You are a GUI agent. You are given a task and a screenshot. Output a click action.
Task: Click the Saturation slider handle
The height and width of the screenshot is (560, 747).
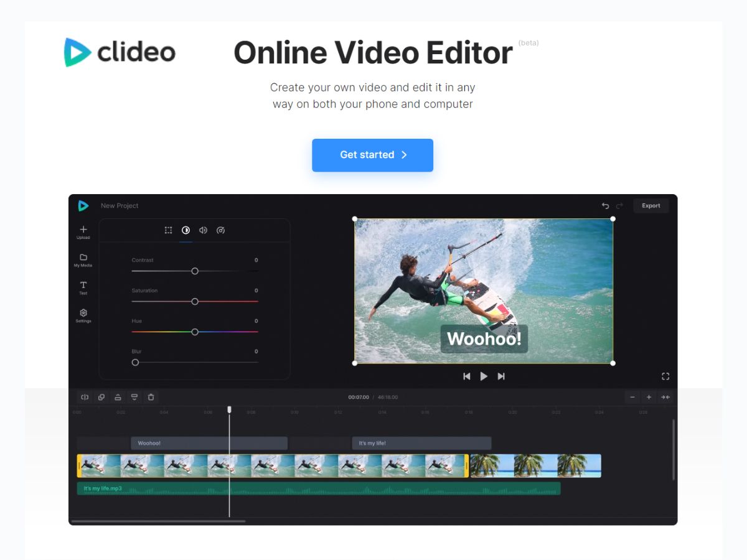(195, 301)
